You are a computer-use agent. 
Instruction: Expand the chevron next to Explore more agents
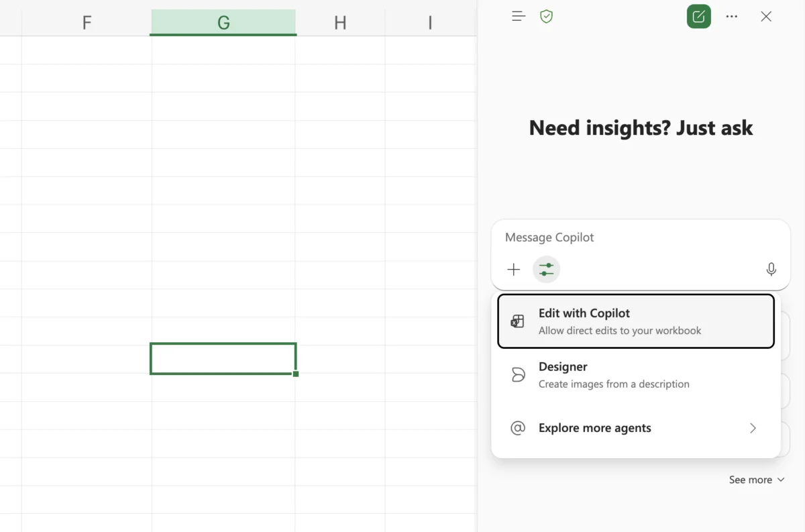click(752, 428)
